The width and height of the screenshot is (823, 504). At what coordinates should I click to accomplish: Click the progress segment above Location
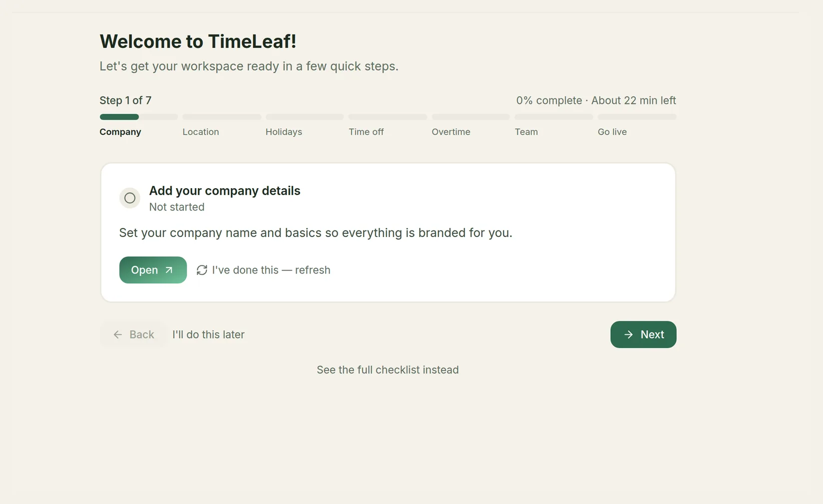[x=222, y=117]
